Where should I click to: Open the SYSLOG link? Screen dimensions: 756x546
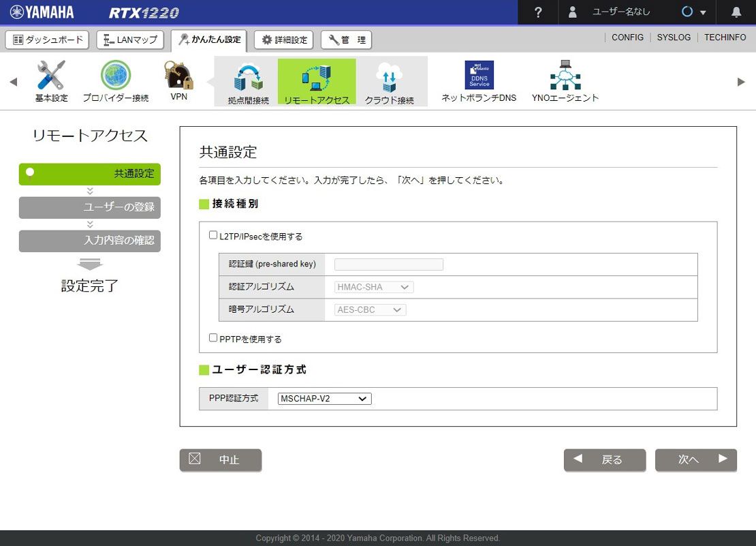click(674, 37)
